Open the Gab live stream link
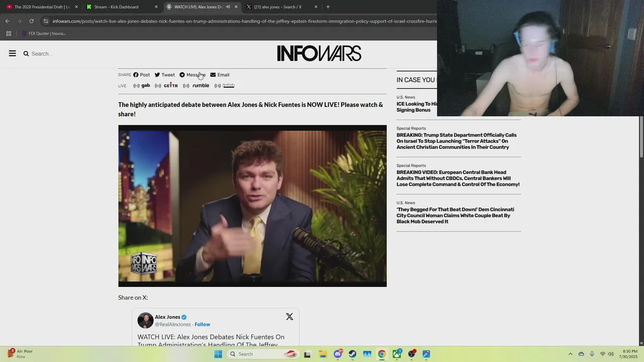The width and height of the screenshot is (644, 362). pyautogui.click(x=141, y=85)
